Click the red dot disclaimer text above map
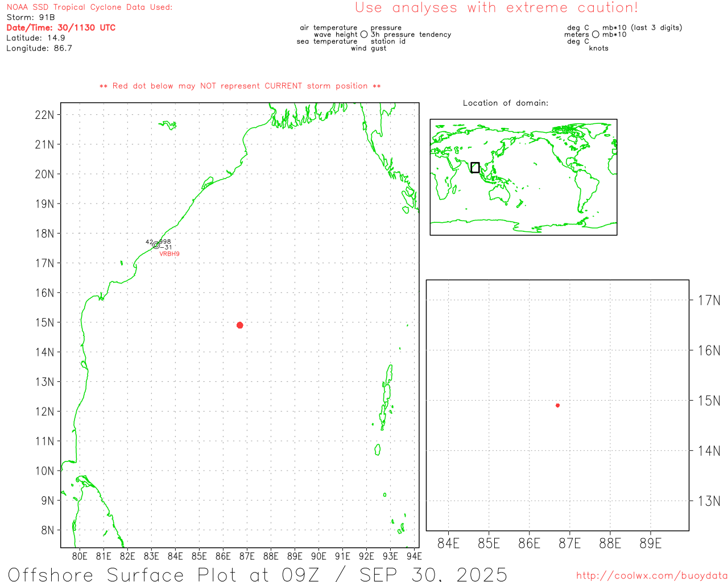Screen dimensions: 728x582 pyautogui.click(x=240, y=86)
